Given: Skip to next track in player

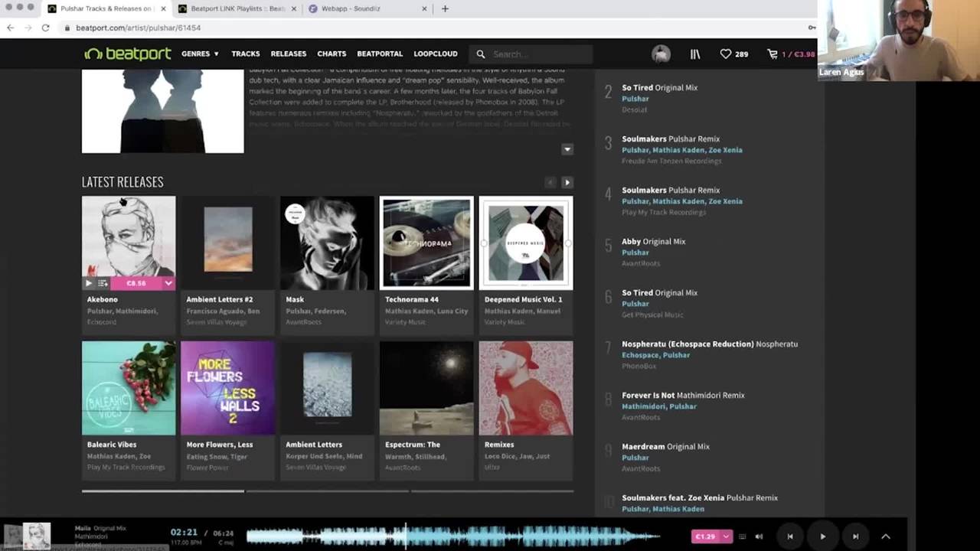Looking at the screenshot, I should click(x=855, y=536).
